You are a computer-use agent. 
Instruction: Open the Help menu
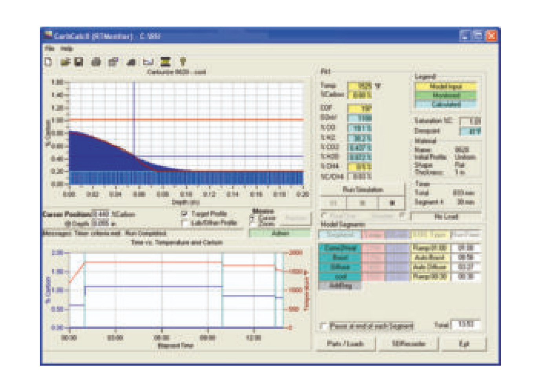(66, 49)
